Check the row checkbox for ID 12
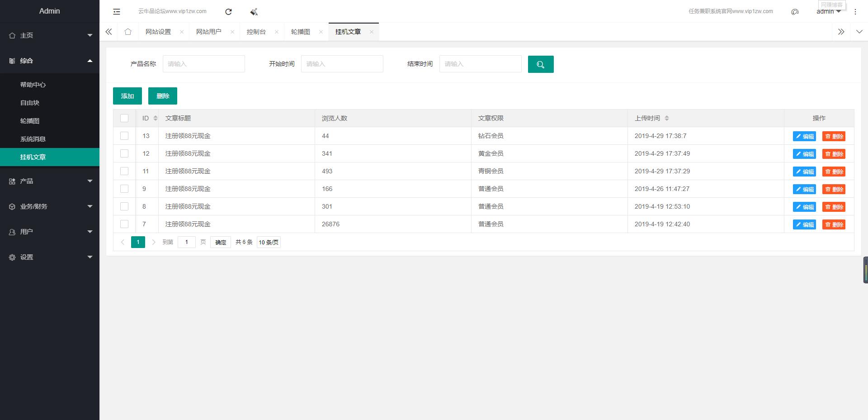 click(x=124, y=153)
